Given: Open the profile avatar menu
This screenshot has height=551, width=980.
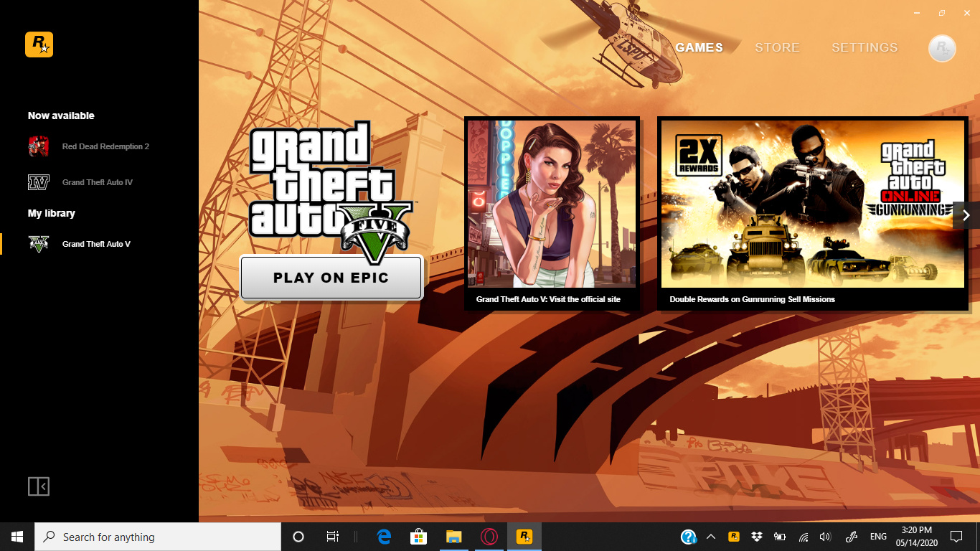Looking at the screenshot, I should [942, 48].
